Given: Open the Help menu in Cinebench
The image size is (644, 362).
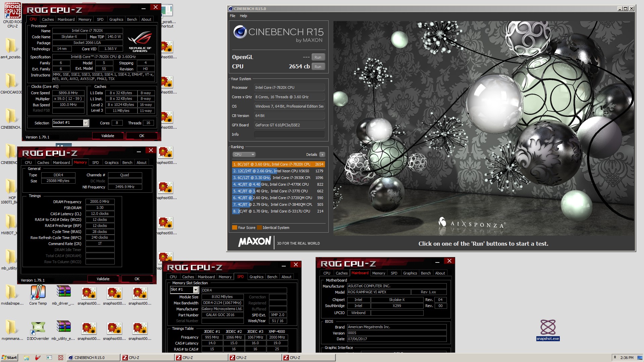Looking at the screenshot, I should pos(243,16).
